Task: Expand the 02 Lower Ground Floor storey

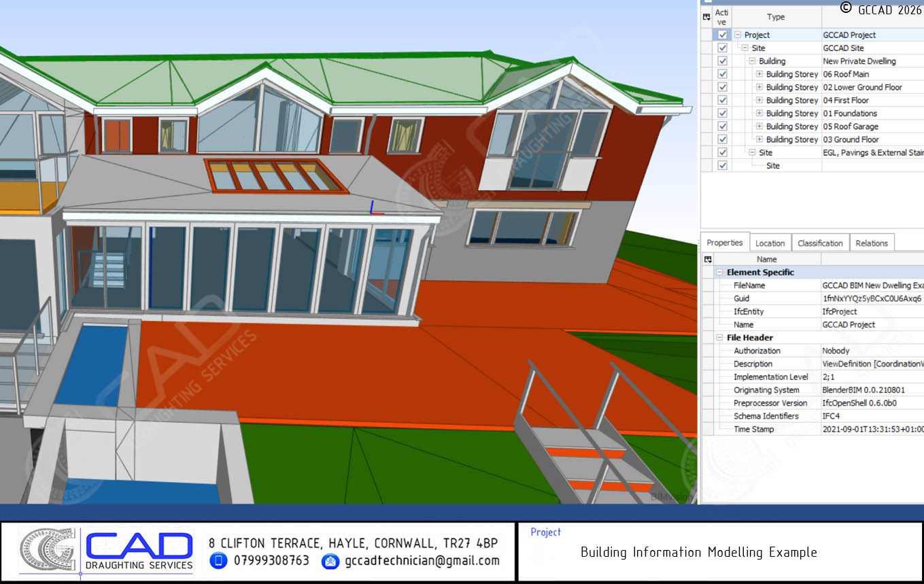Action: [759, 88]
